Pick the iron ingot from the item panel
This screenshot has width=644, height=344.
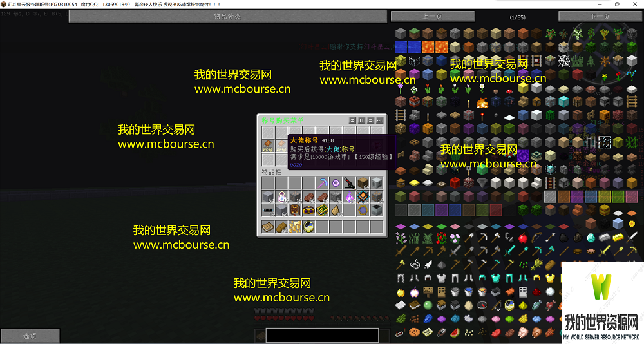[x=605, y=238]
